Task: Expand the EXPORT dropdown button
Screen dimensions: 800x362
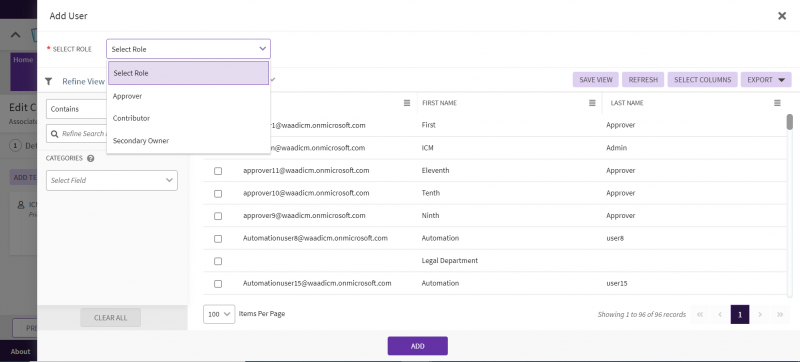Action: (766, 80)
